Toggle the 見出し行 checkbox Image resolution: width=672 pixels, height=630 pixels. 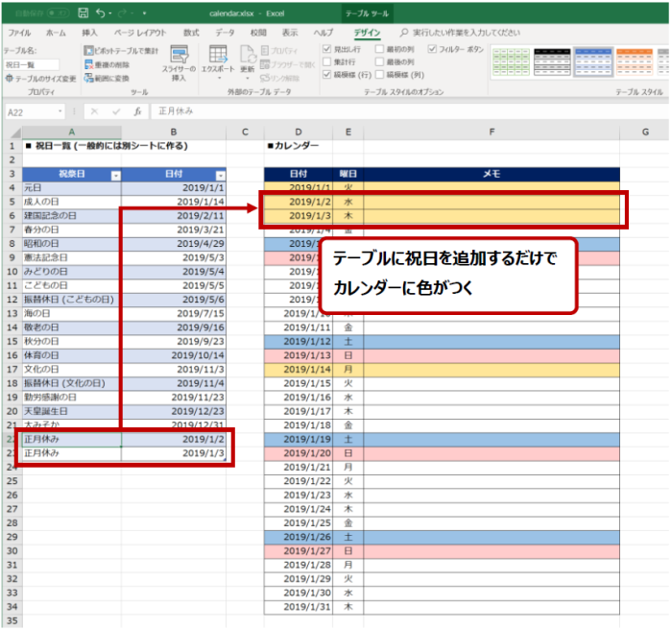328,48
